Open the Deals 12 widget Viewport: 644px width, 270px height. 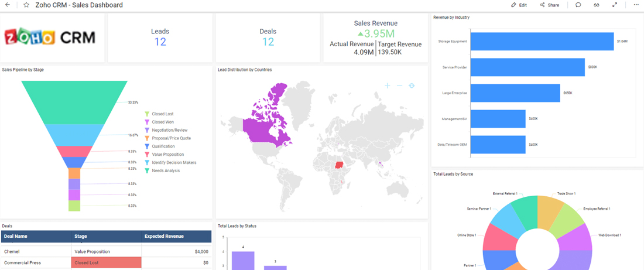tap(268, 37)
